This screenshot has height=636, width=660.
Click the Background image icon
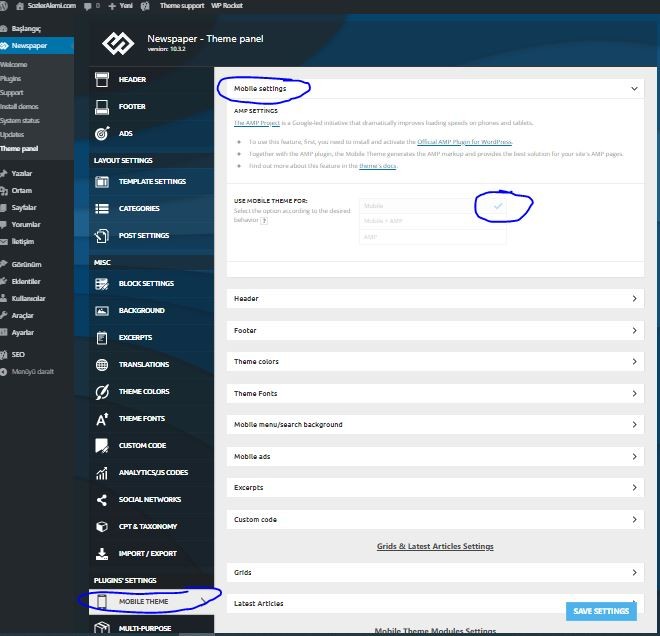click(x=102, y=311)
